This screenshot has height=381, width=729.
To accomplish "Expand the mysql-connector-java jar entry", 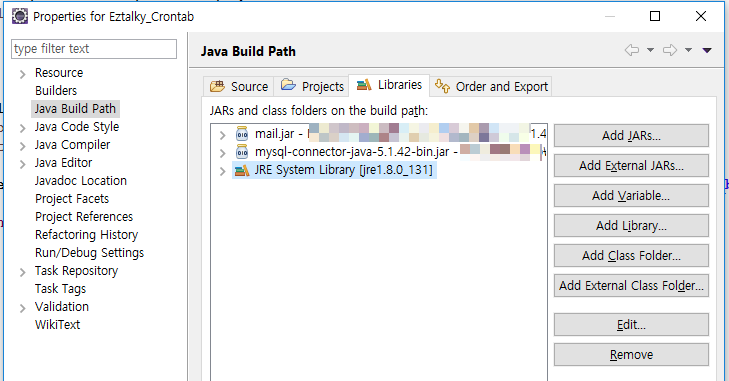I will pos(222,153).
